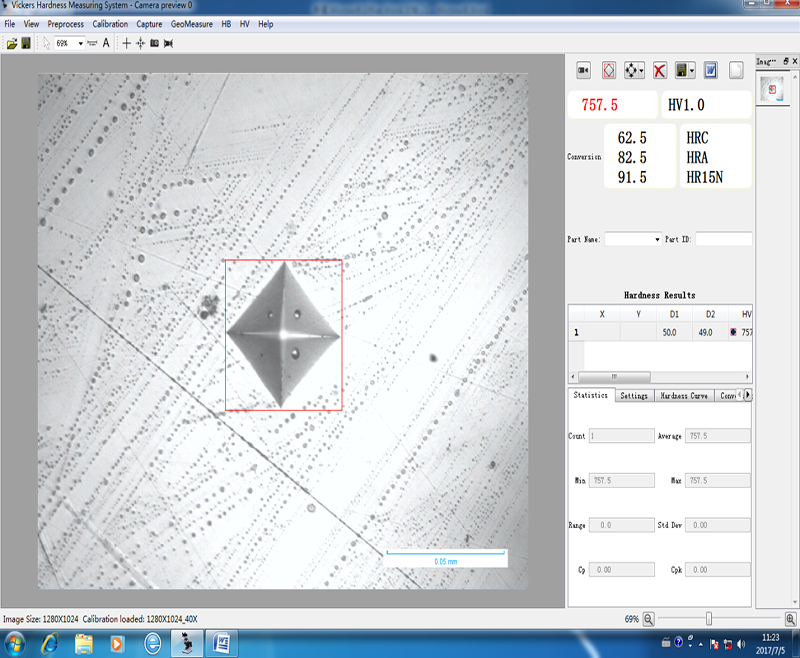Click the red X delete measurement icon
This screenshot has width=800, height=658.
(662, 70)
